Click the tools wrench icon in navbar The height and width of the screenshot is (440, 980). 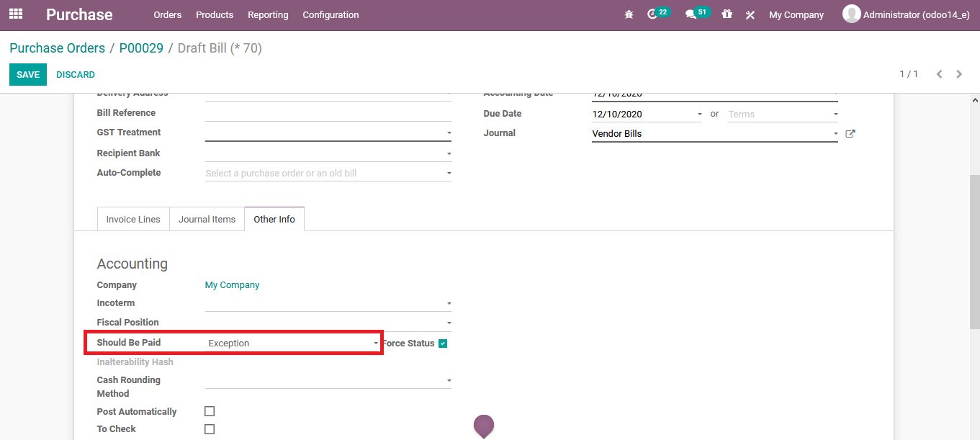click(x=750, y=14)
